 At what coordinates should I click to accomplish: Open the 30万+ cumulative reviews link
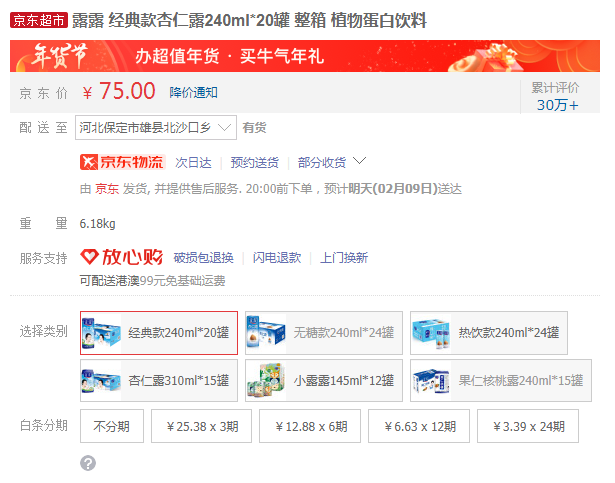(557, 105)
